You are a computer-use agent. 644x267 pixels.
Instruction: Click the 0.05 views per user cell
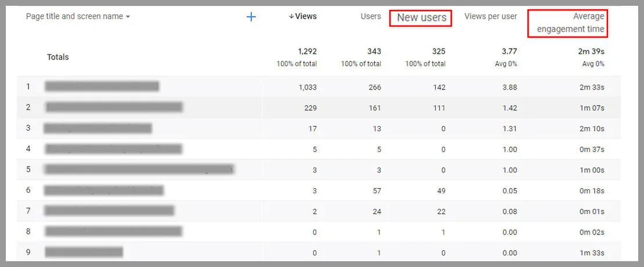[510, 190]
